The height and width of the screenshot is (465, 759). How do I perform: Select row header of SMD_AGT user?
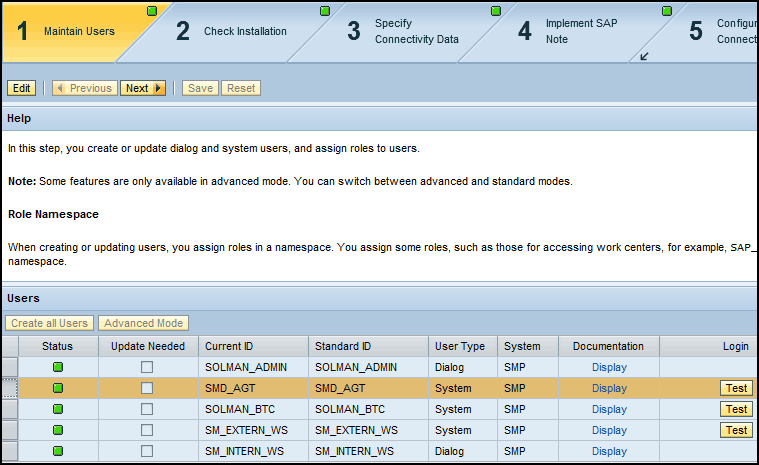(10, 388)
